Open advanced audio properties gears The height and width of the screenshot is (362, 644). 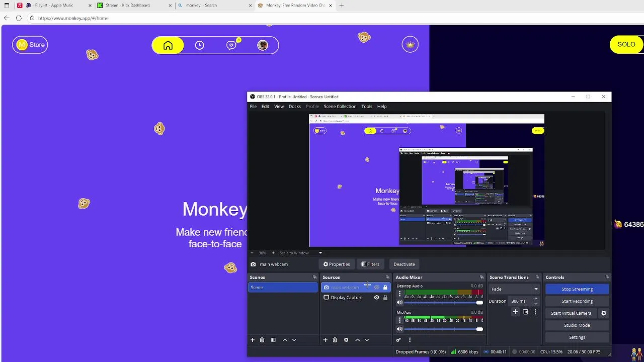coord(398,340)
